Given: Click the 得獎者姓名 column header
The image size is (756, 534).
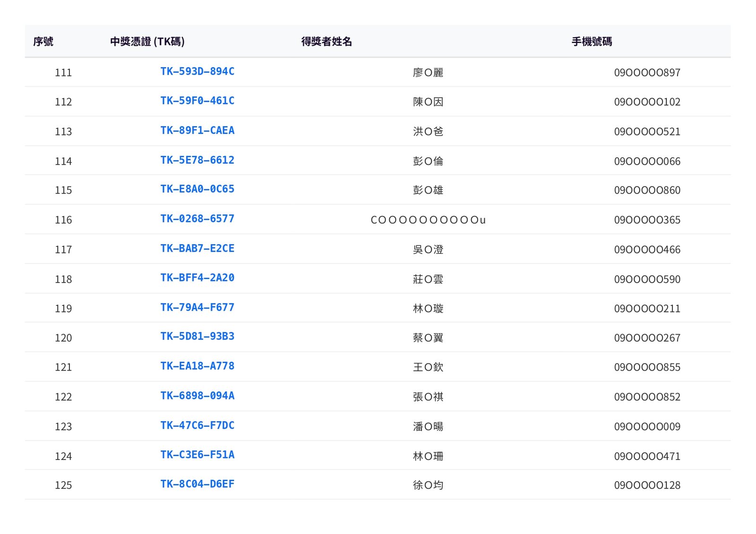Looking at the screenshot, I should point(326,42).
